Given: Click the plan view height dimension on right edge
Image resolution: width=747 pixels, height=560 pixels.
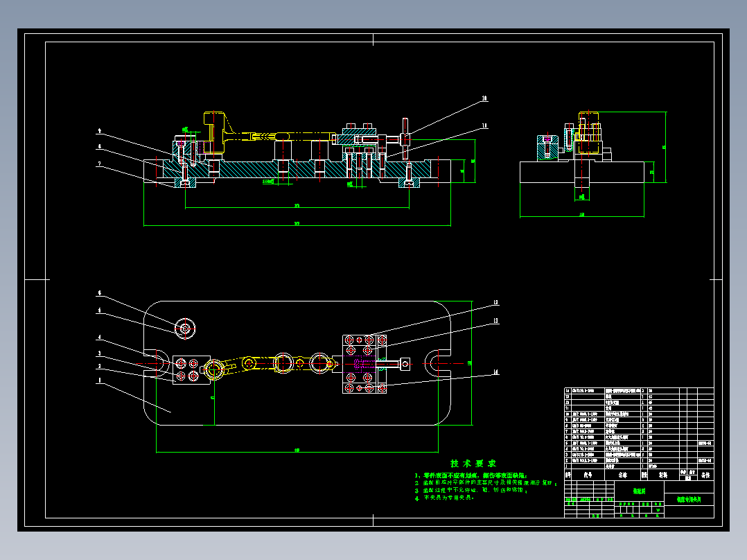Looking at the screenshot, I should 471,362.
